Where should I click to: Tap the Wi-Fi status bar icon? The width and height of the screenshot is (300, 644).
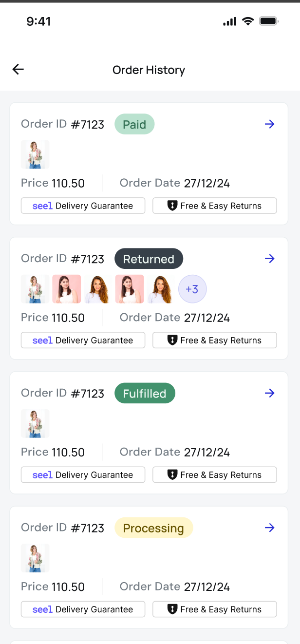point(248,21)
